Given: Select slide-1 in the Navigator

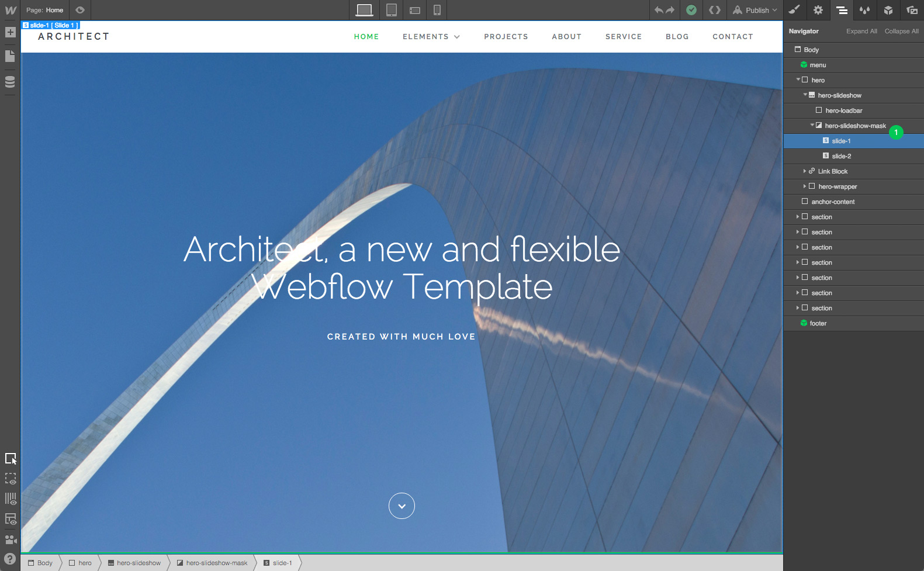Looking at the screenshot, I should (853, 141).
